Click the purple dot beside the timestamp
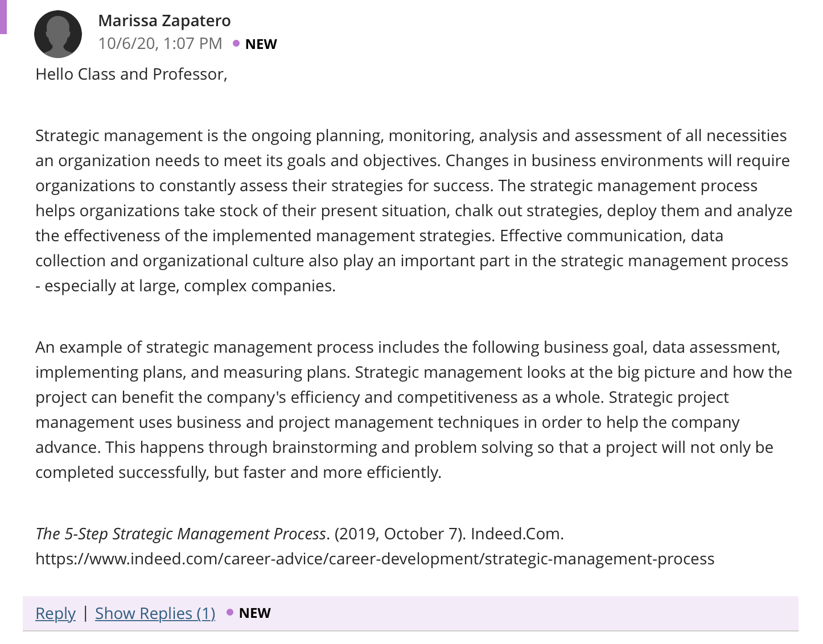 click(x=236, y=43)
